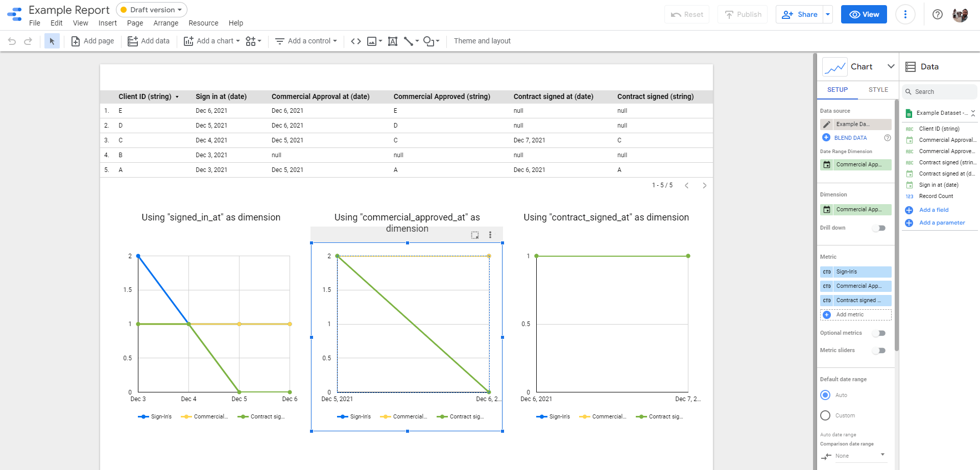Select the Image tool in the toolbar
The width and height of the screenshot is (980, 470).
[x=372, y=41]
